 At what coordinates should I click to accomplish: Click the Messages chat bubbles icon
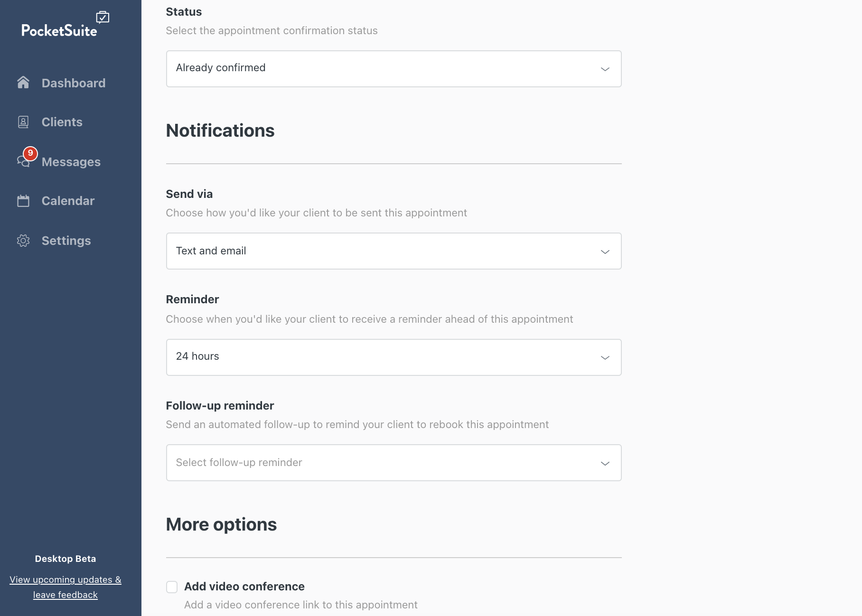[x=23, y=162]
